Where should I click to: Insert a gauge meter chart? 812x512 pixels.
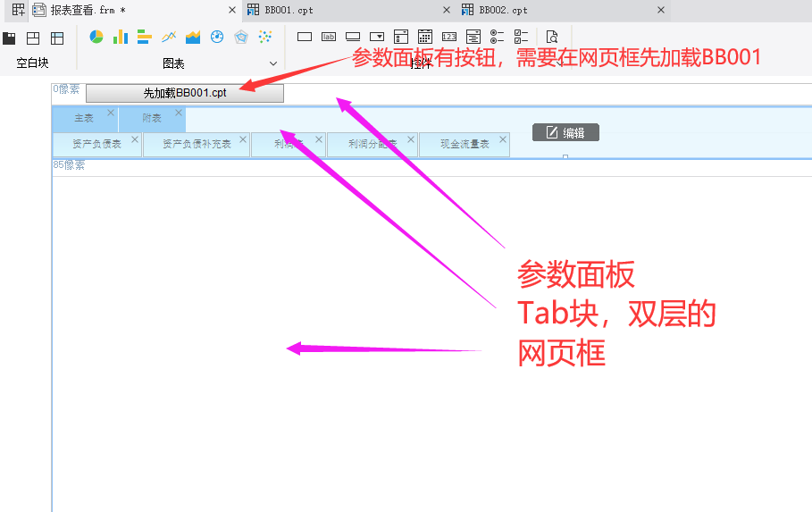(217, 37)
